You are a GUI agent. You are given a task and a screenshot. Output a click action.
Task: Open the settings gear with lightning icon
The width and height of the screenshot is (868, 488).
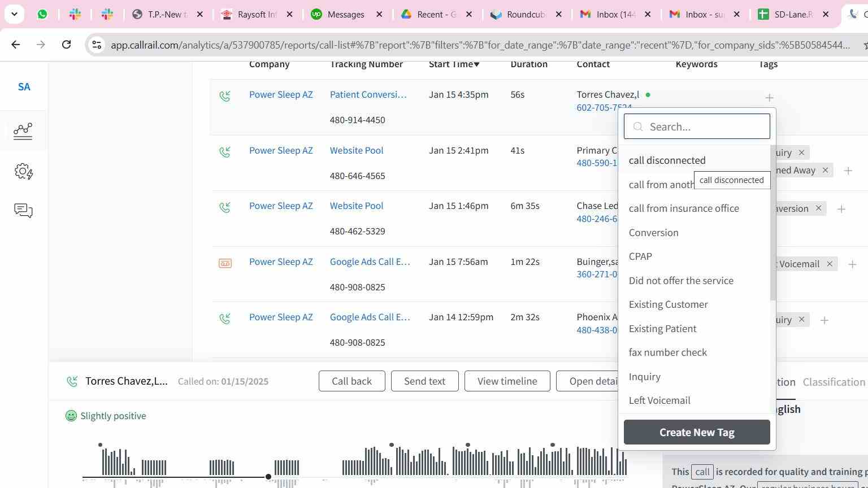tap(23, 172)
